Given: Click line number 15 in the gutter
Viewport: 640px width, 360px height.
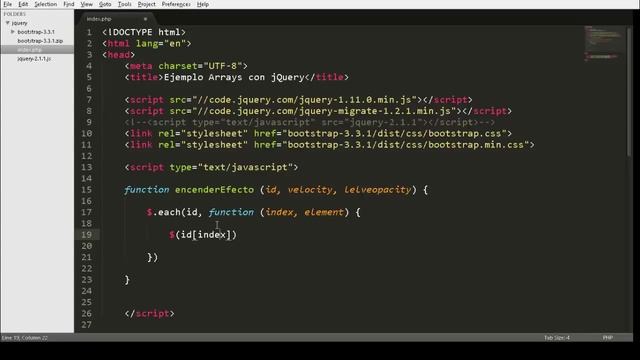Looking at the screenshot, I should 87,190.
